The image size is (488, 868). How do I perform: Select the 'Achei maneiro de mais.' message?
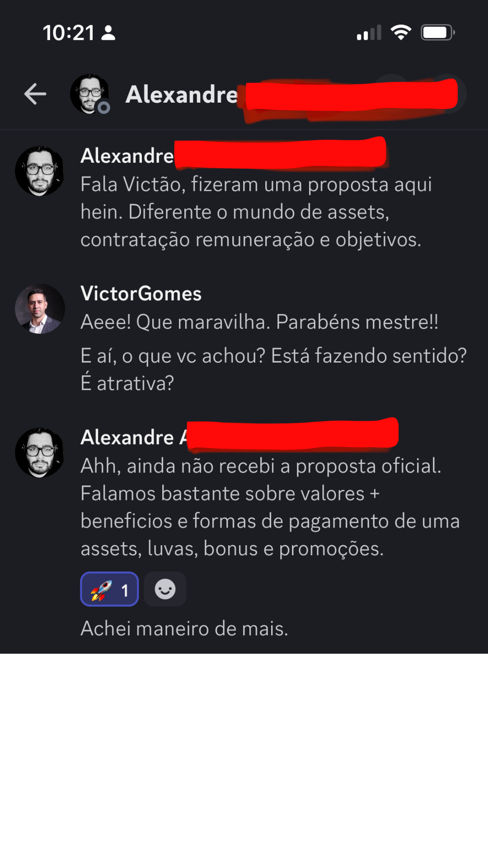184,628
